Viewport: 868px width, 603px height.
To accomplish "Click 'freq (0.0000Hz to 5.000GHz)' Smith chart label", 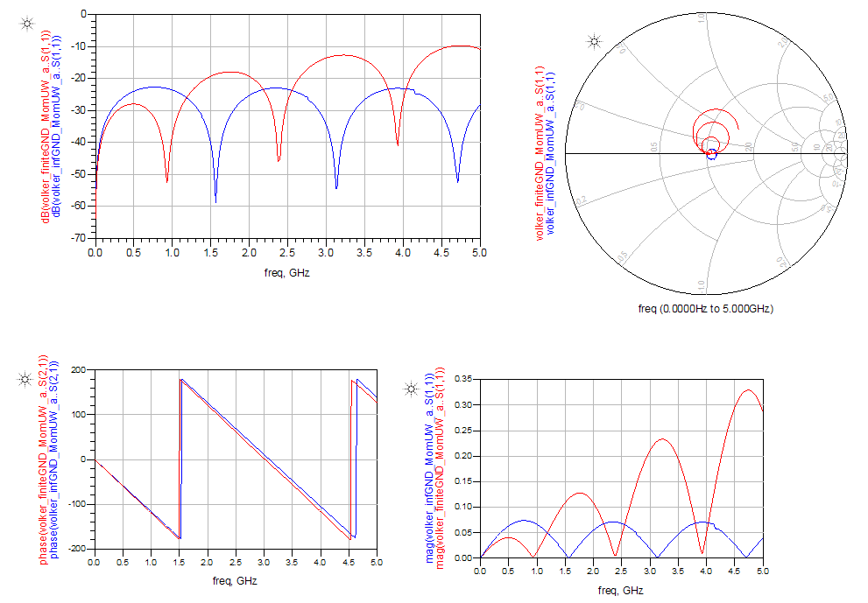I will [705, 309].
